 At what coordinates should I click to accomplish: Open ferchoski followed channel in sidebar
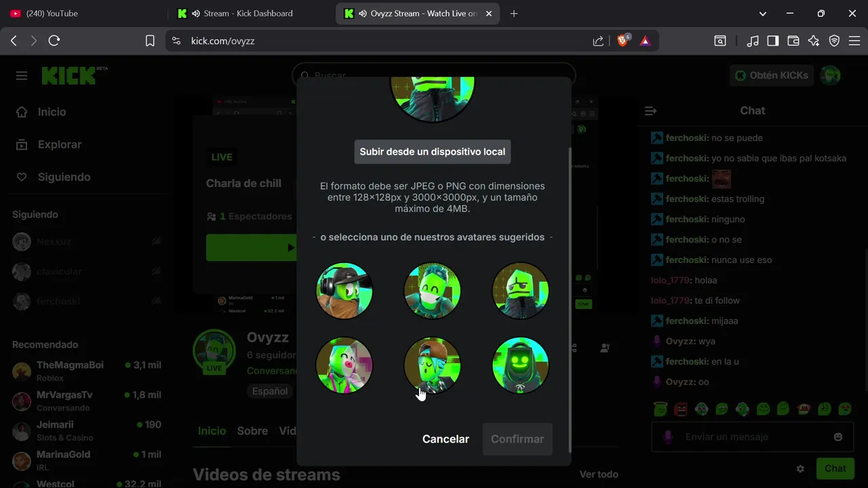87,301
